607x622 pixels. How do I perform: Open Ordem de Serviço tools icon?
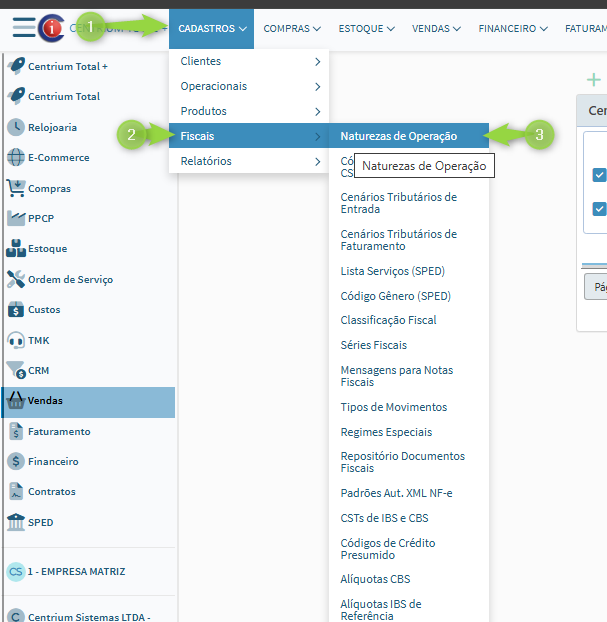click(15, 279)
